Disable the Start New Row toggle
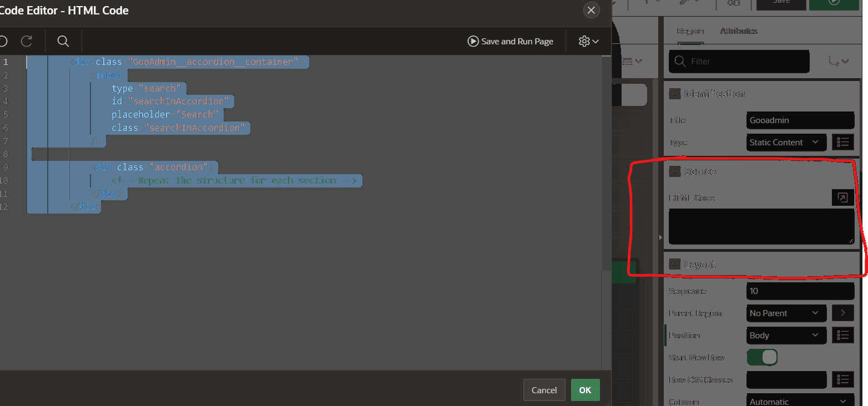Screen dimensions: 868x406 coord(762,357)
